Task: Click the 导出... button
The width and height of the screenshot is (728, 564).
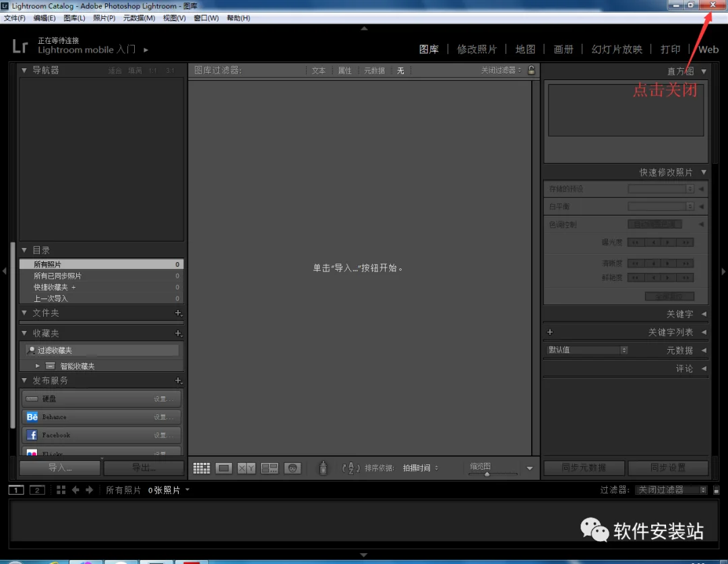Action: pos(144,468)
